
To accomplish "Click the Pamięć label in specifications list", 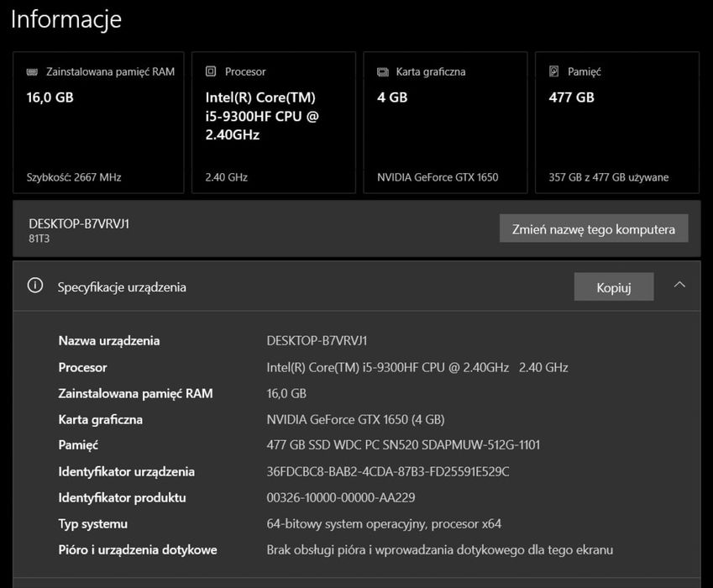I will (78, 445).
